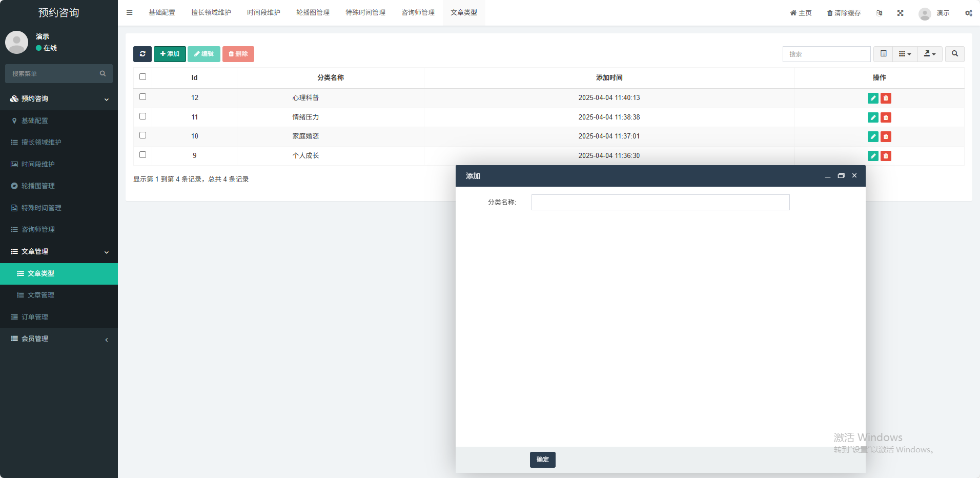Click the 确定 button in the dialog
The image size is (980, 478).
(x=542, y=460)
